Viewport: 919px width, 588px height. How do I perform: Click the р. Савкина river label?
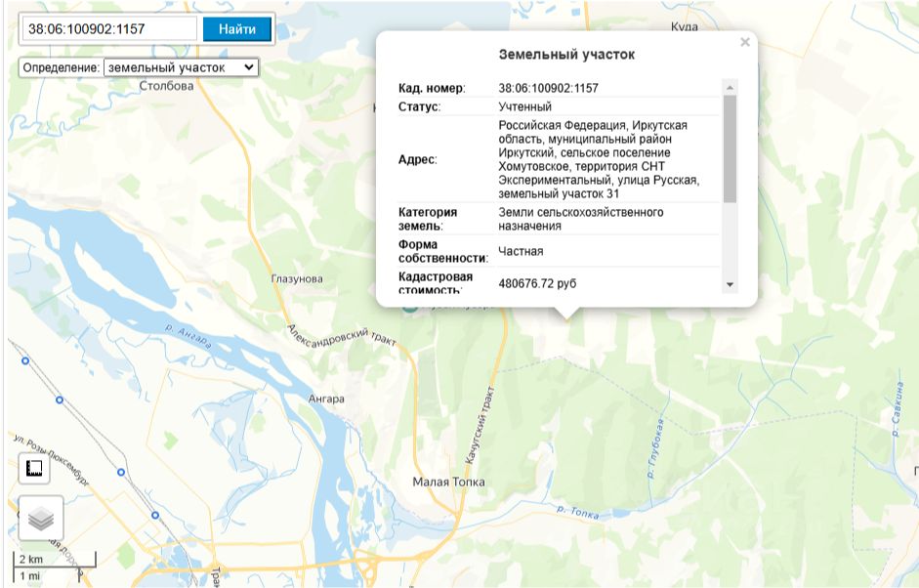tap(897, 408)
